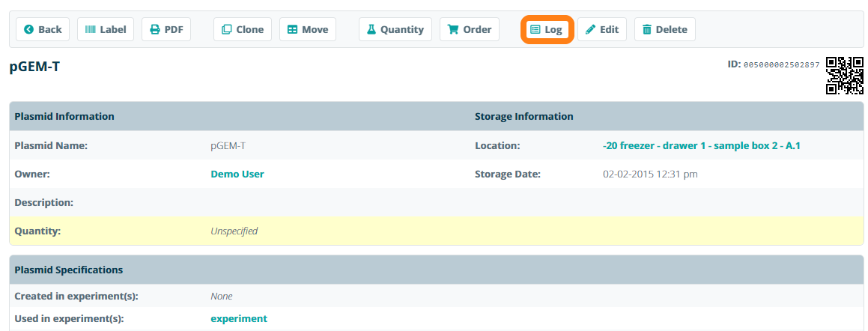
Task: Click the Storage Information section header
Action: (523, 116)
